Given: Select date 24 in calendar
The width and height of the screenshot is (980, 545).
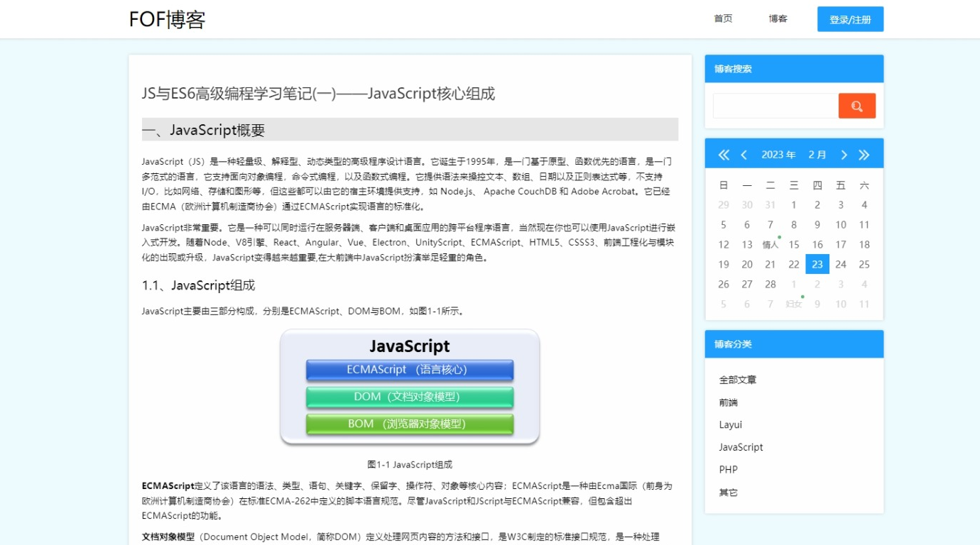Looking at the screenshot, I should coord(841,264).
